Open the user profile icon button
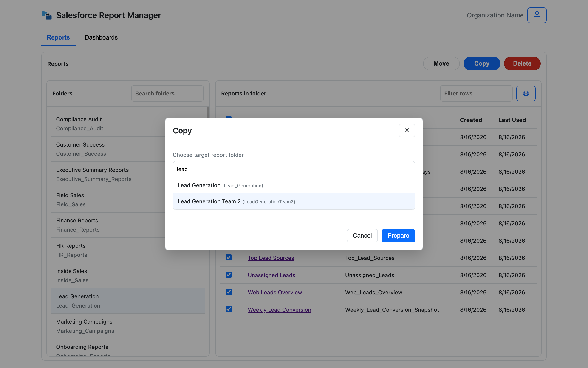588x368 pixels. pos(537,15)
